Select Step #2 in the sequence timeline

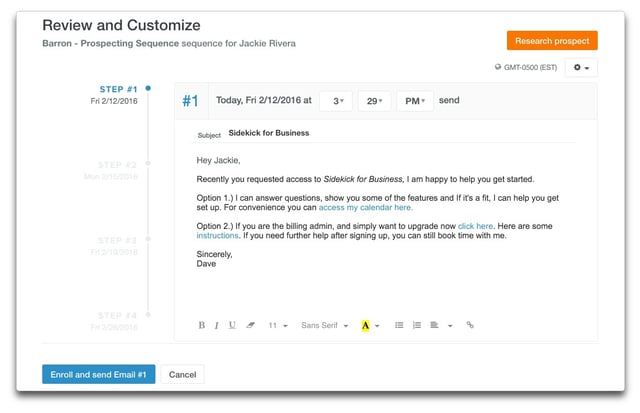click(117, 165)
